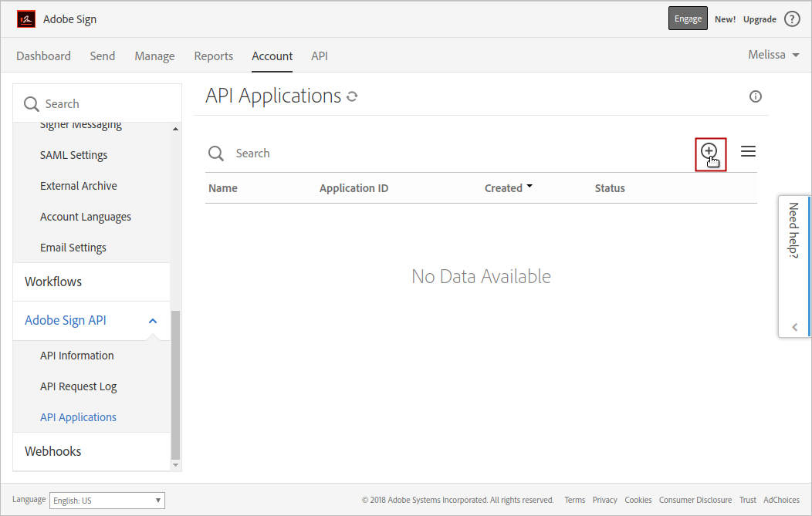Open the hamburger options menu icon

(x=748, y=152)
